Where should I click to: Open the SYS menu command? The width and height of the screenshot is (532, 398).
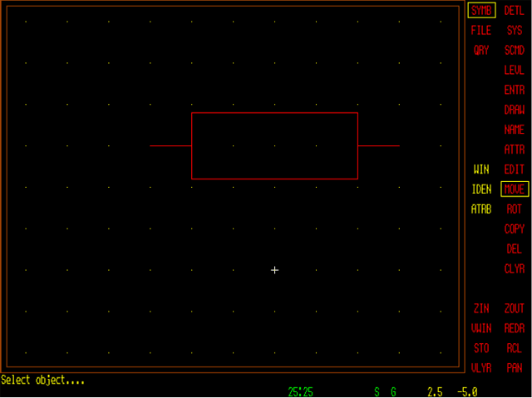tap(515, 31)
